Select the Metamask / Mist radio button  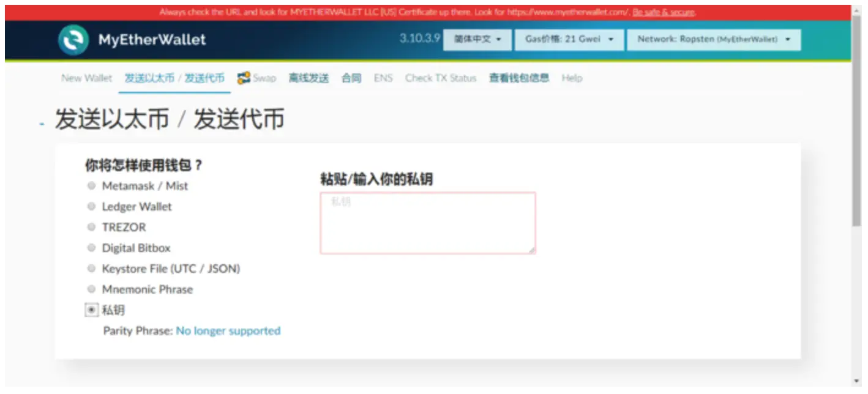(x=91, y=185)
